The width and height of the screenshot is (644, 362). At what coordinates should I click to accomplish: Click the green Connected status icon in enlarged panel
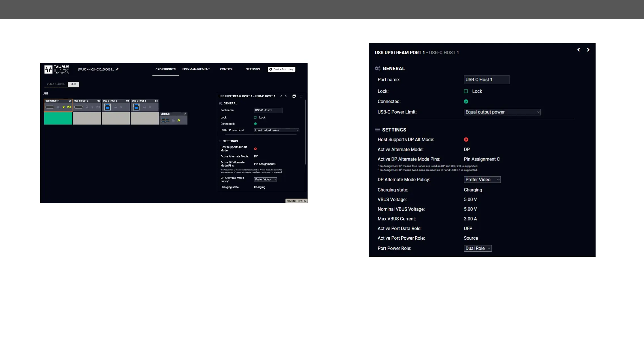tap(466, 102)
